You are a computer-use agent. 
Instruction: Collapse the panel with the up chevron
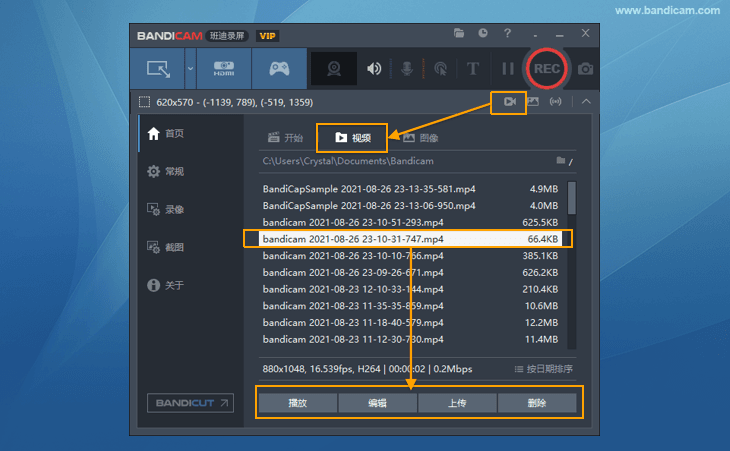pyautogui.click(x=586, y=102)
